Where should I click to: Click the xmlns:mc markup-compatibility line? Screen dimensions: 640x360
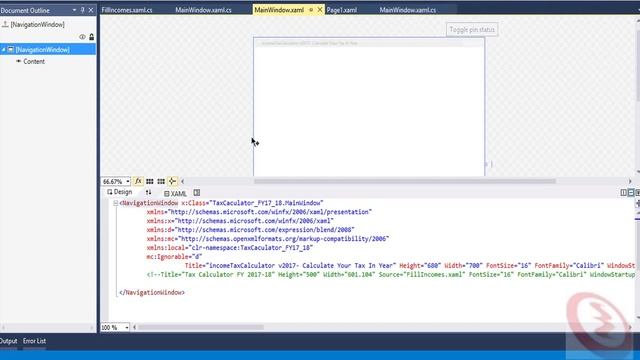pyautogui.click(x=268, y=239)
